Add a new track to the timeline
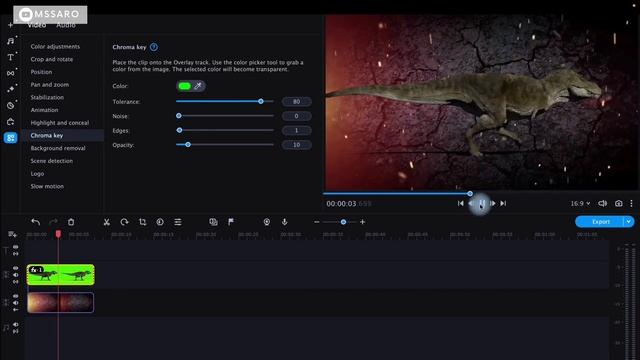Screen dimensions: 640x360 tap(12, 234)
